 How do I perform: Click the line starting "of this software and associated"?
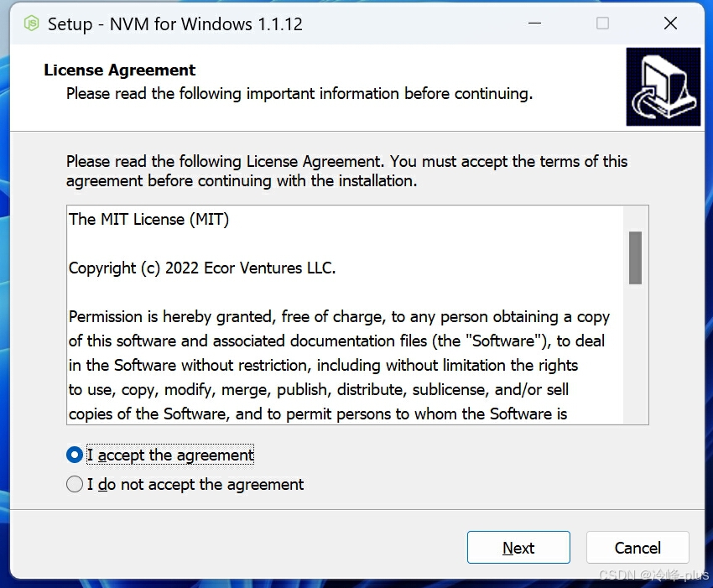click(336, 341)
